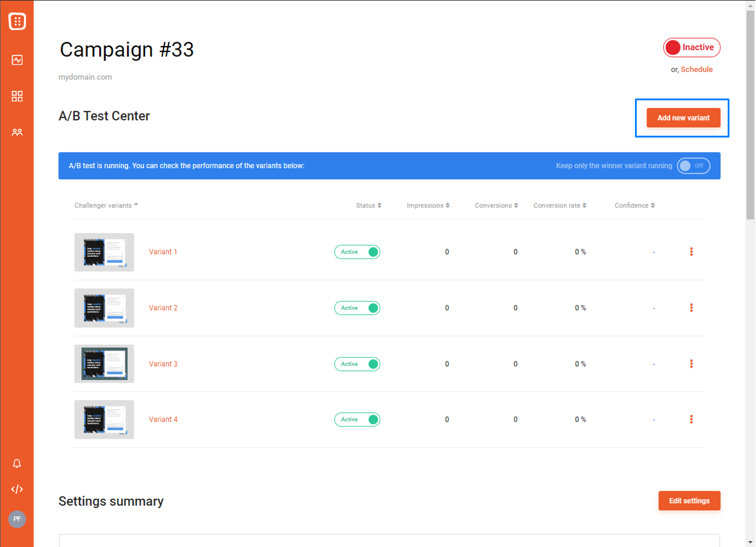Screen dimensions: 756x547
Task: Open the embed code icon
Action: [x=17, y=489]
